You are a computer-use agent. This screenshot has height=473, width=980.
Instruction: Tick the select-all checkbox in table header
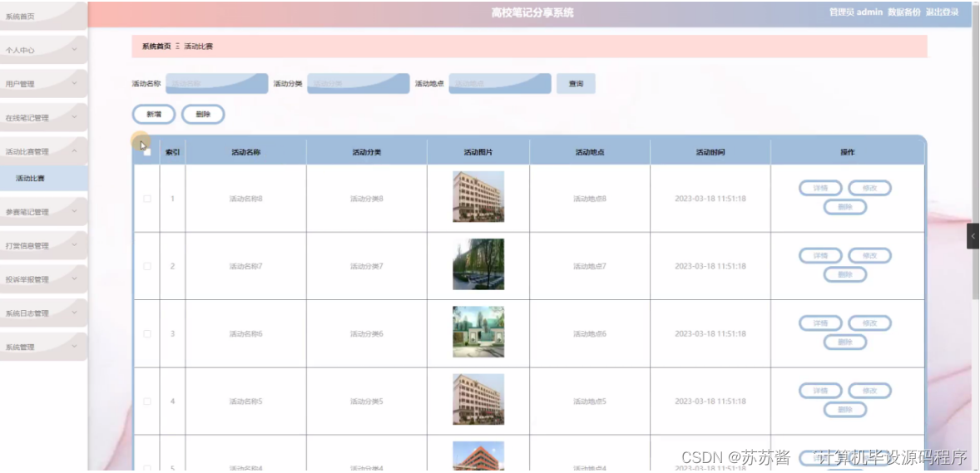tap(147, 152)
